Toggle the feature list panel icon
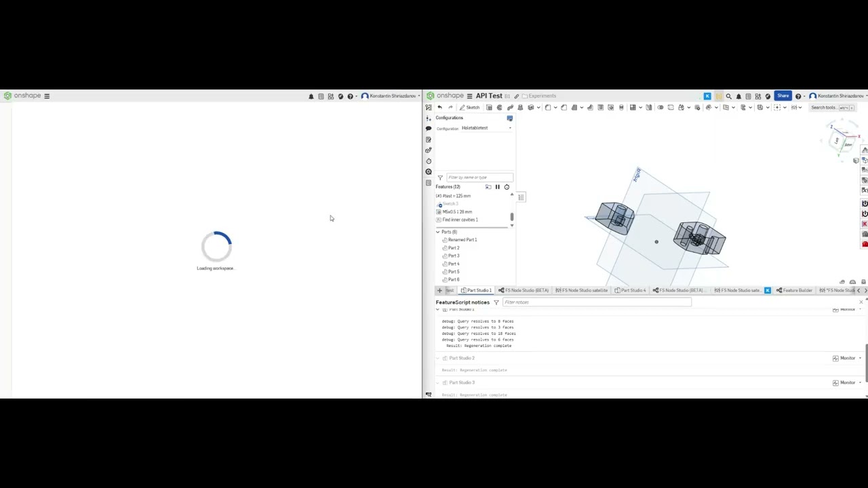 [x=429, y=107]
